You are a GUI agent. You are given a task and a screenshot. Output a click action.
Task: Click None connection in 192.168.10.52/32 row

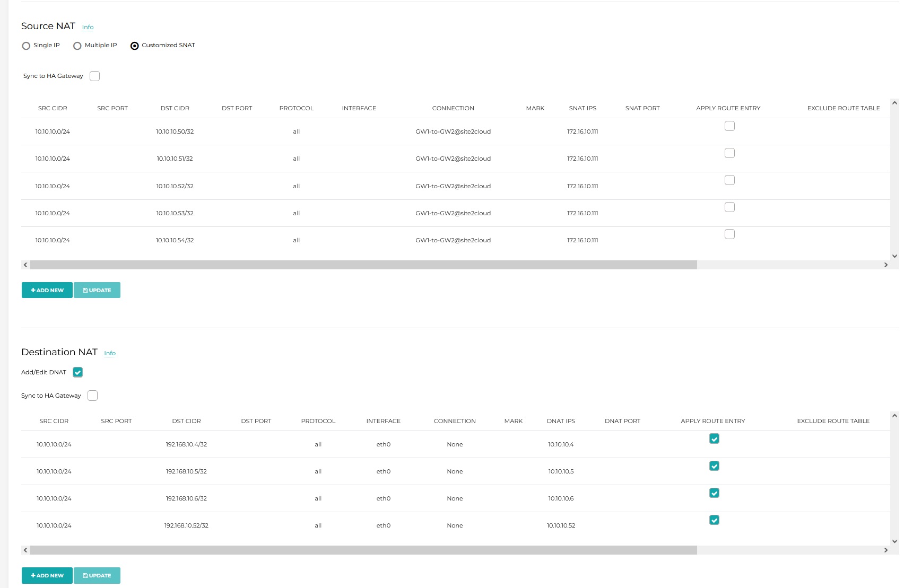pos(455,525)
